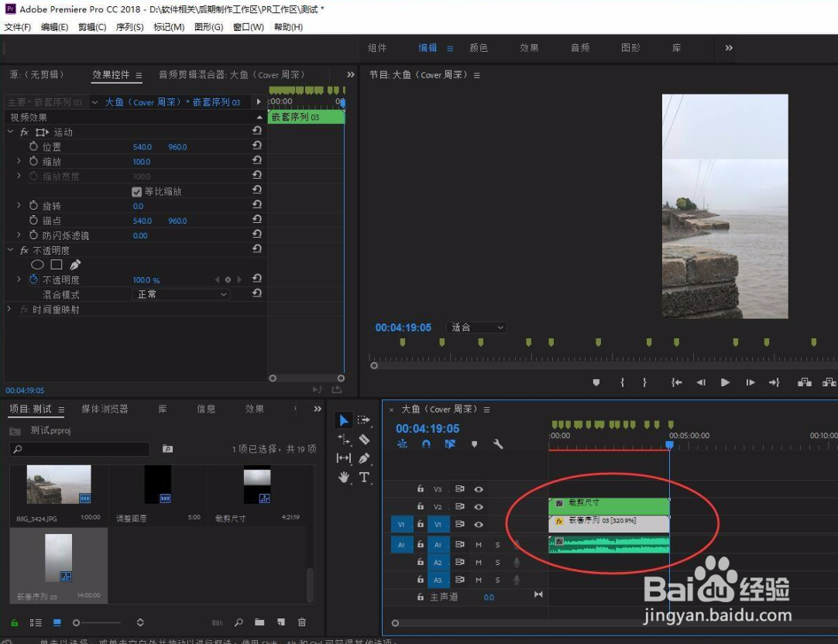
Task: Open the 媒体浏览器 panel tab
Action: click(x=105, y=409)
